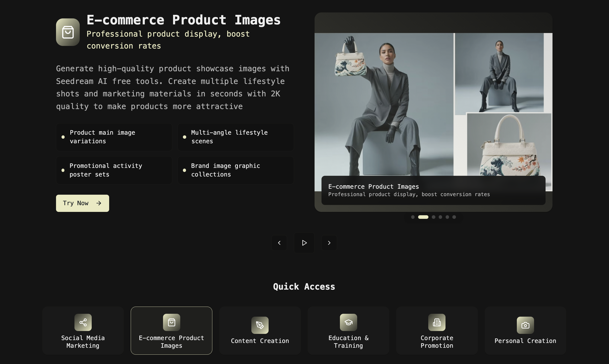Click 'Product main image variations' feature item
Viewport: 609px width, 364px height.
point(114,137)
